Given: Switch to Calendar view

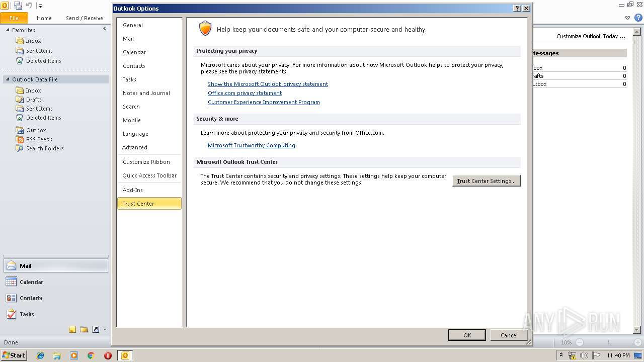Looking at the screenshot, I should (55, 282).
